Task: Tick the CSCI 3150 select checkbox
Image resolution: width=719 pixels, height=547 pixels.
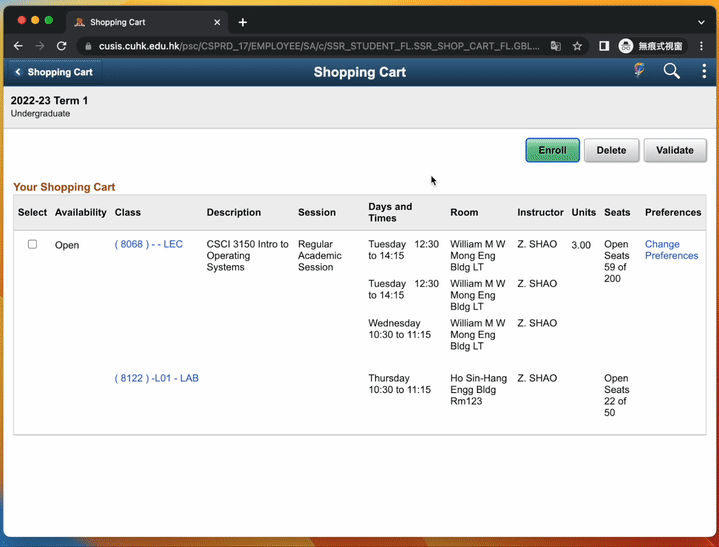Action: (33, 244)
